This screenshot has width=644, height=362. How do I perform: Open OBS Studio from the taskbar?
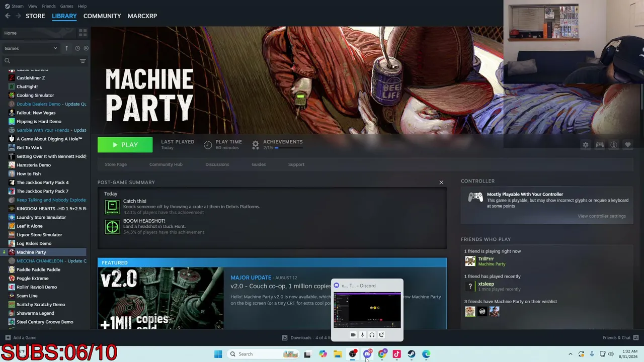tap(353, 354)
